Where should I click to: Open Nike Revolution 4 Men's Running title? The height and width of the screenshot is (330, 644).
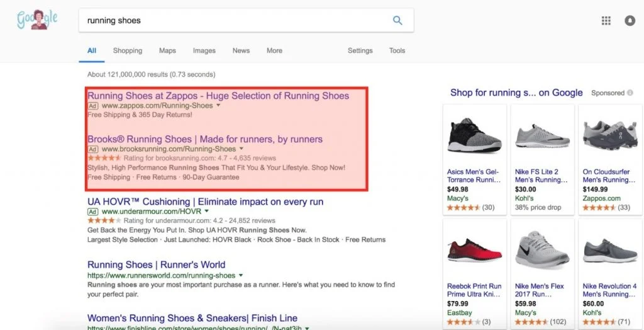pyautogui.click(x=609, y=290)
